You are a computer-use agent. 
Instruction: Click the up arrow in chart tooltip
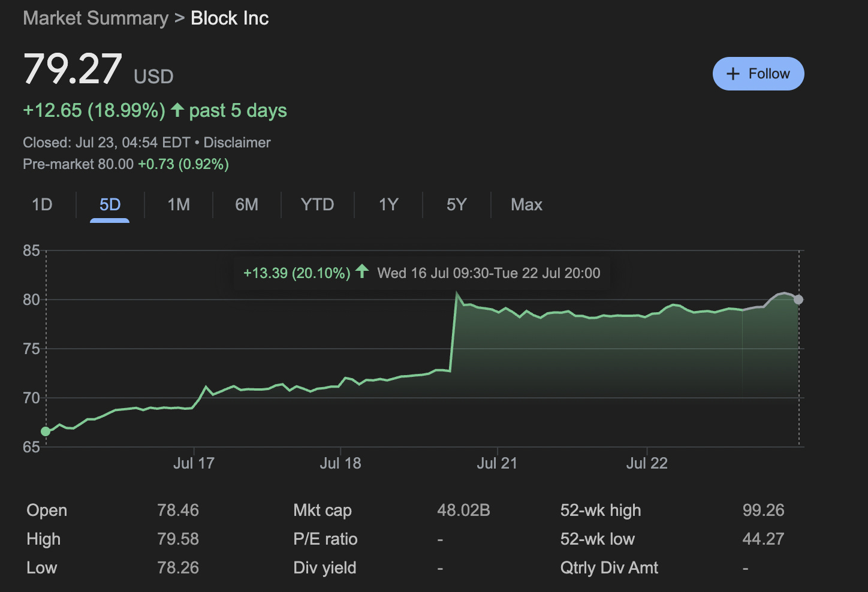point(361,271)
